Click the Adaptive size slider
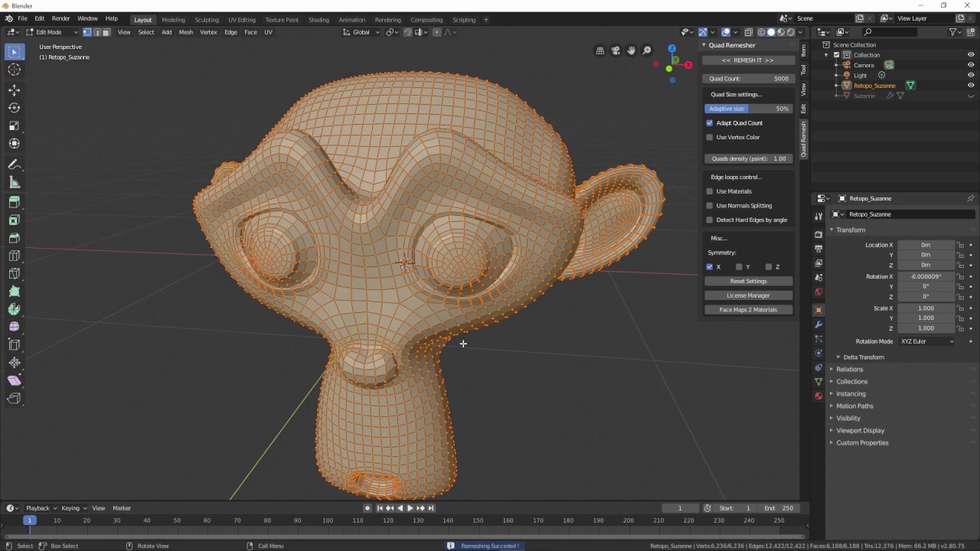This screenshot has width=980, height=551. [748, 109]
